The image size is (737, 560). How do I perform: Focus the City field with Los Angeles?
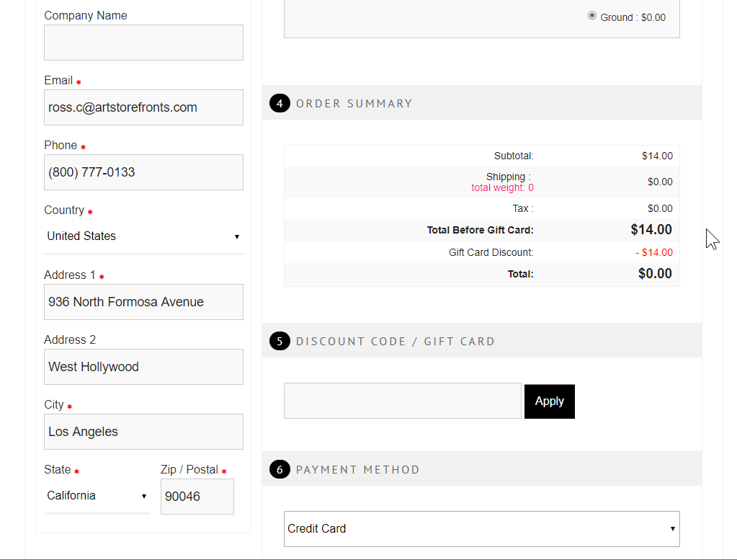pos(143,432)
